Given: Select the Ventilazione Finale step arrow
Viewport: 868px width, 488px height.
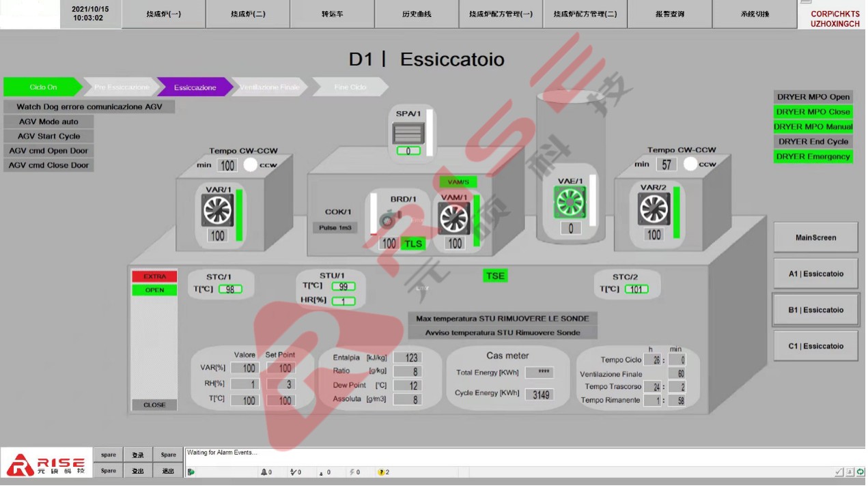Looking at the screenshot, I should click(269, 87).
